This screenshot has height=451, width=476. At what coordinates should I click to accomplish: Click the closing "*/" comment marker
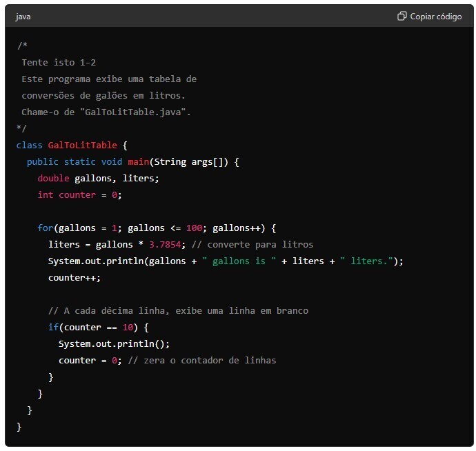pos(21,128)
